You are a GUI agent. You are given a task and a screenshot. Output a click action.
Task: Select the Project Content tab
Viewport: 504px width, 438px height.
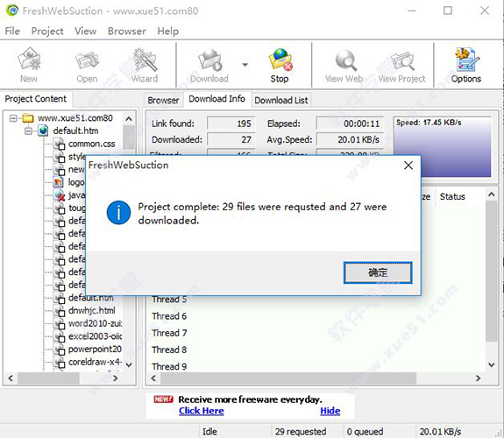[x=36, y=99]
